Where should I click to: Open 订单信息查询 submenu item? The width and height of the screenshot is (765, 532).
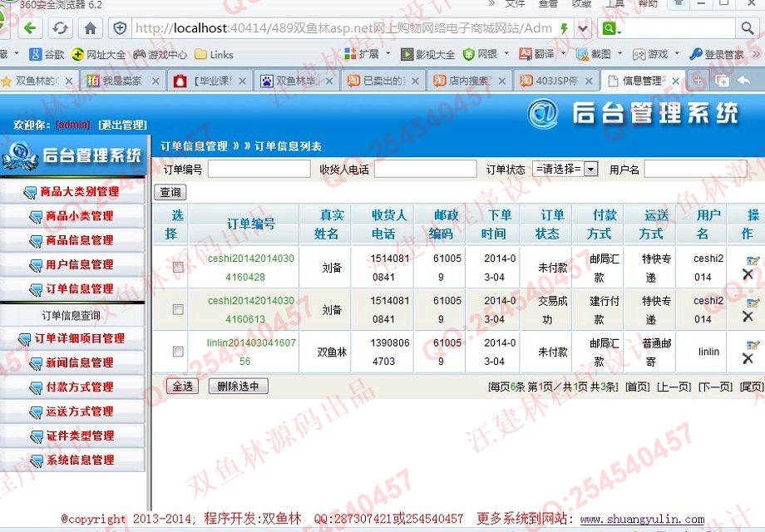pos(72,316)
